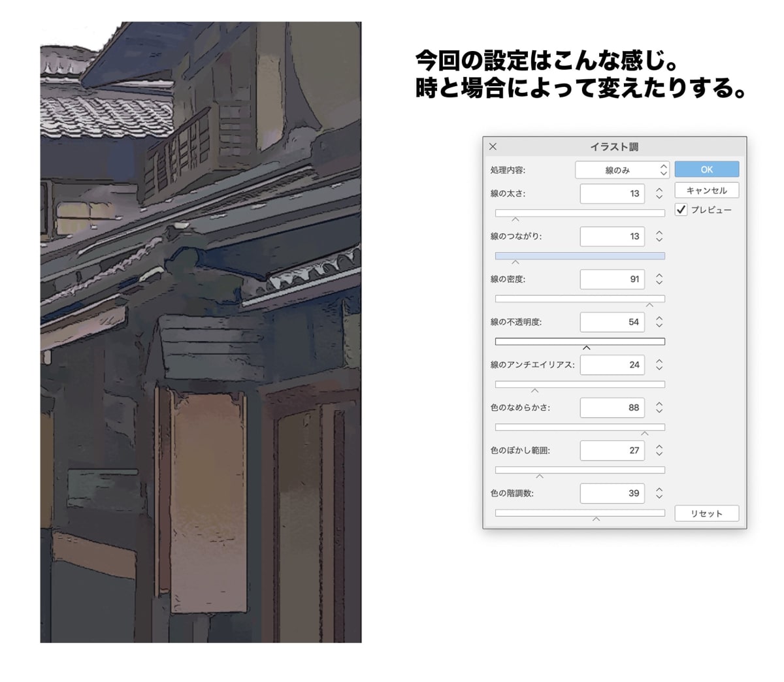Image resolution: width=784 pixels, height=682 pixels.
Task: Open the 処理内容 dropdown showing 線のみ
Action: [x=622, y=170]
